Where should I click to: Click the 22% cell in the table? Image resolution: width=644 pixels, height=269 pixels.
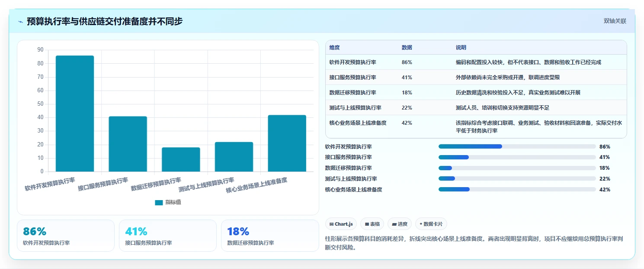coord(407,108)
